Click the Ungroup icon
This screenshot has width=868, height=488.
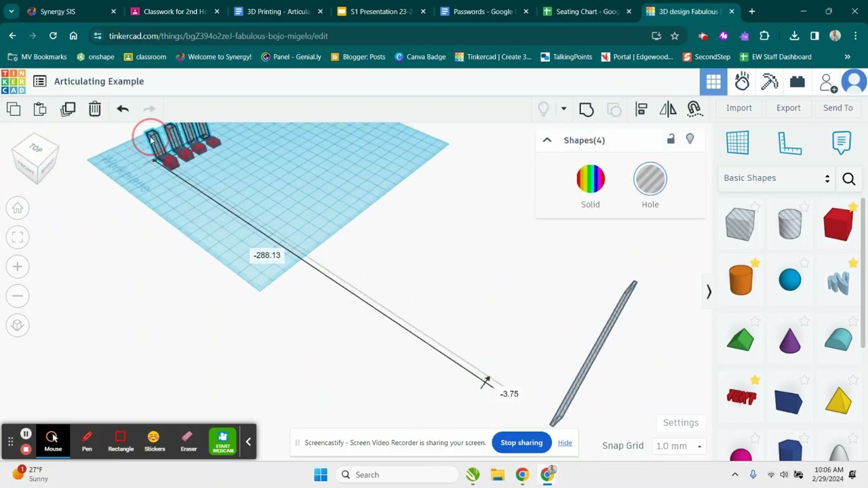coord(614,108)
